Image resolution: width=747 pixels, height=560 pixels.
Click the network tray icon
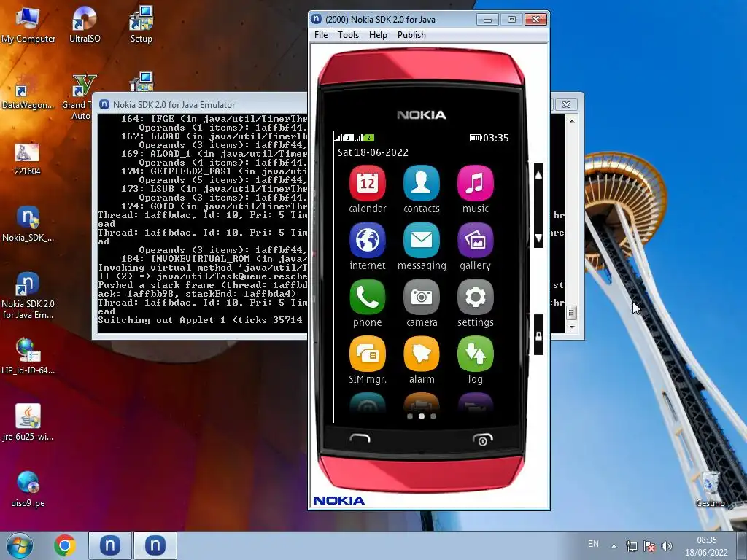coord(631,546)
